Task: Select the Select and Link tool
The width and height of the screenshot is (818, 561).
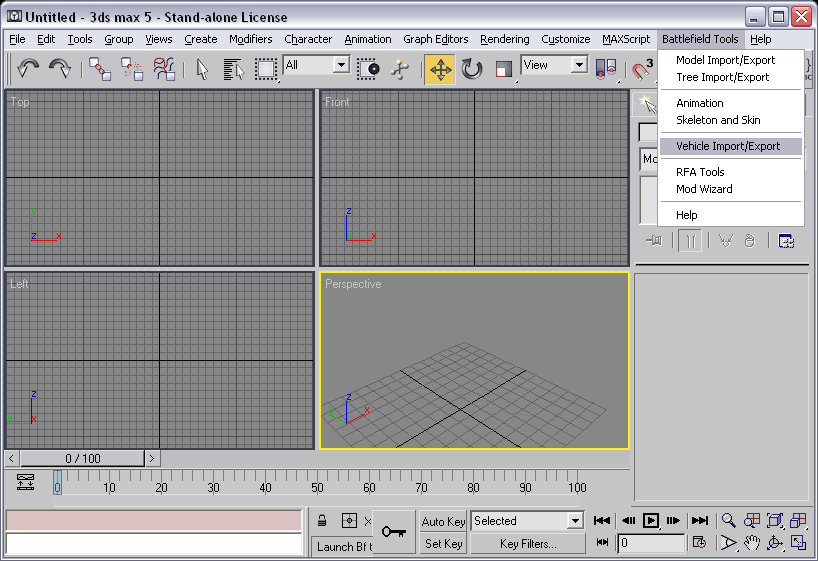Action: (100, 69)
